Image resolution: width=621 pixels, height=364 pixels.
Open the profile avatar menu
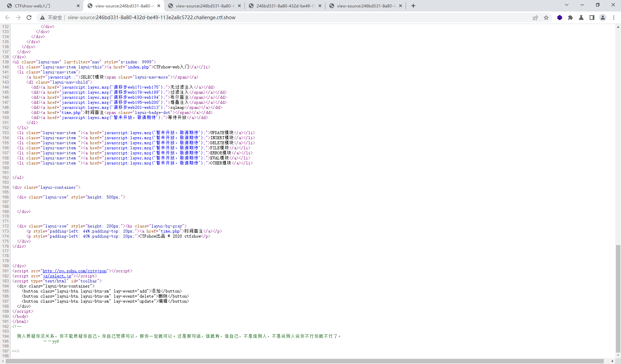[x=603, y=18]
